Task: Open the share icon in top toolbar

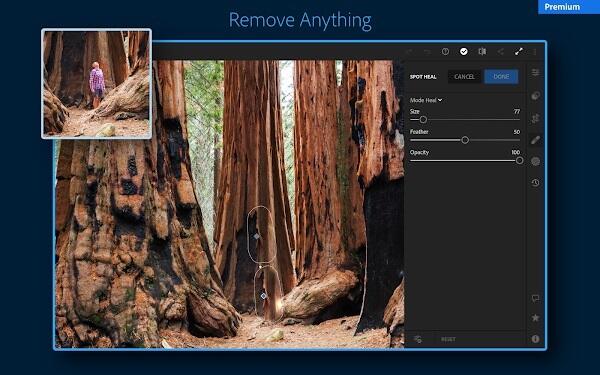Action: pos(501,51)
